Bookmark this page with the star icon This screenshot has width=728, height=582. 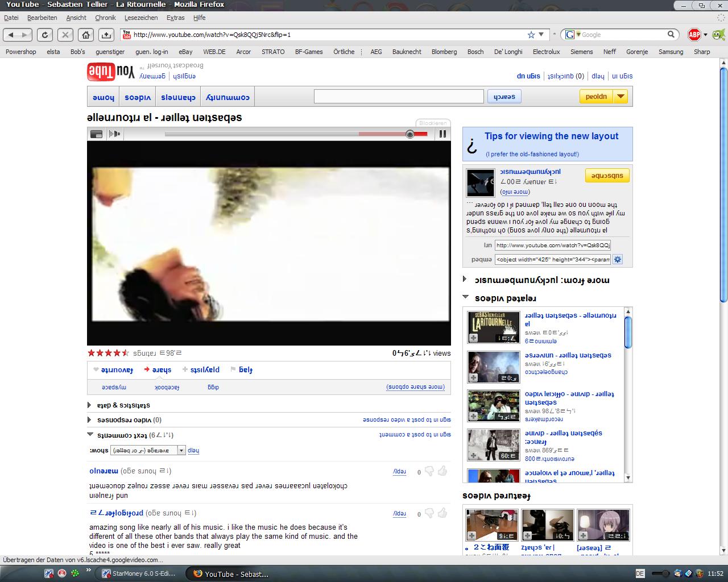point(531,35)
